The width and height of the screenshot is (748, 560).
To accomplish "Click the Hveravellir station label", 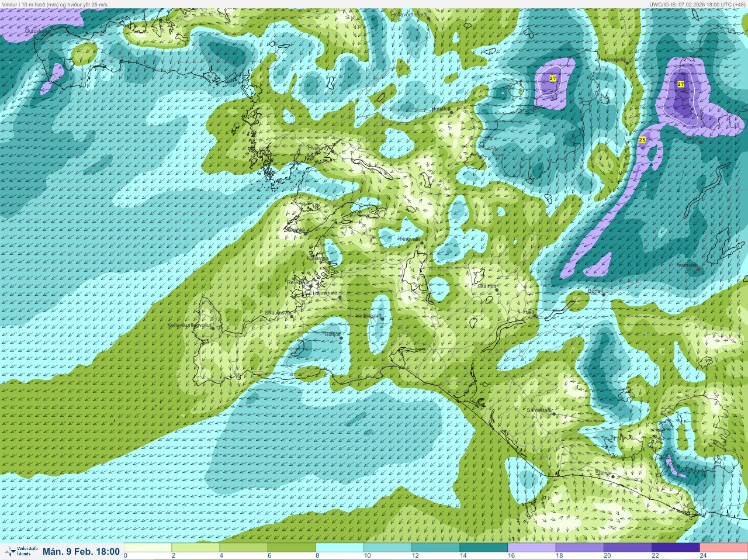I will click(613, 60).
